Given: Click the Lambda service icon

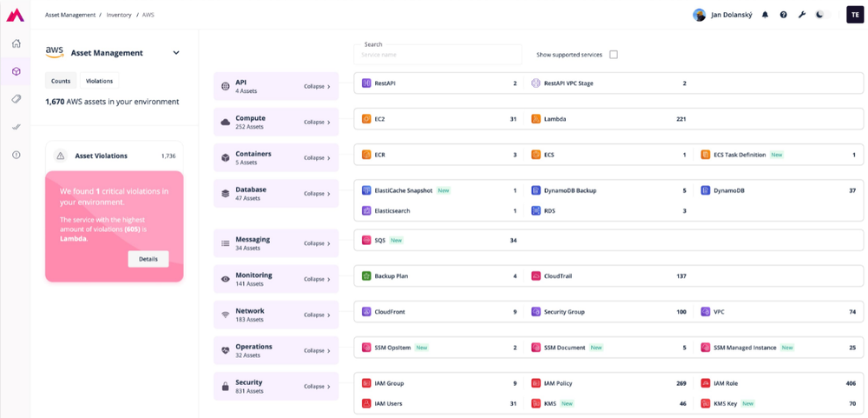Looking at the screenshot, I should [536, 119].
